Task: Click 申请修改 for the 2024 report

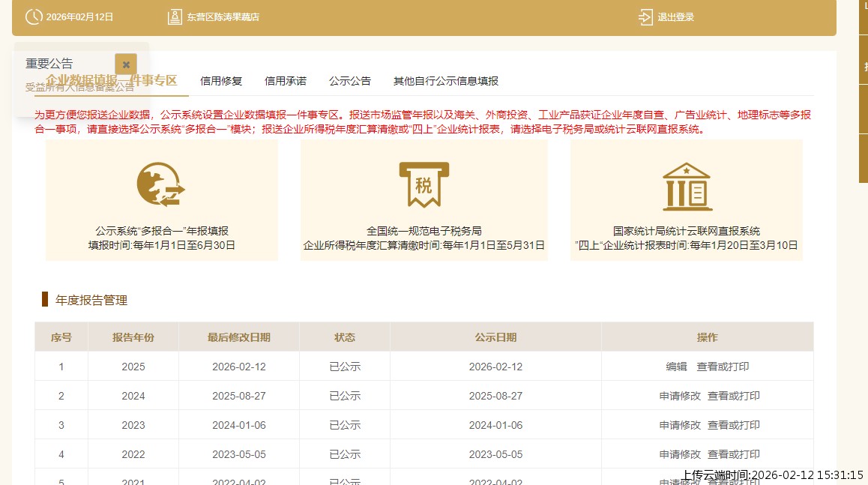Action: pyautogui.click(x=680, y=396)
